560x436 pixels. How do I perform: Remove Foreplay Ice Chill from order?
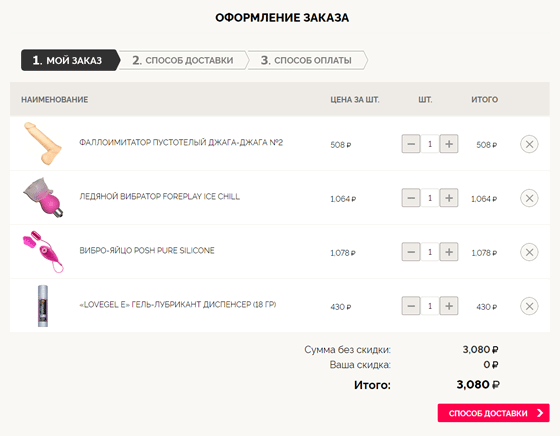tap(529, 198)
